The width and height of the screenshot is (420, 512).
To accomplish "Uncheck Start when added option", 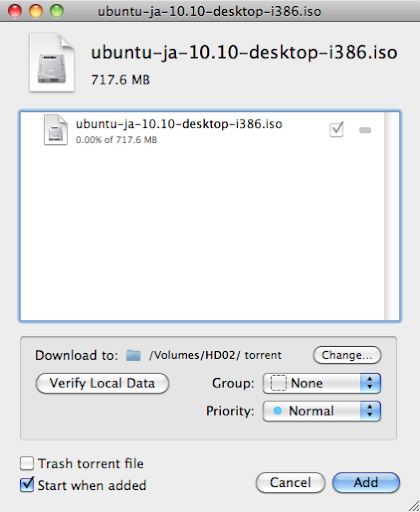I will pyautogui.click(x=27, y=485).
